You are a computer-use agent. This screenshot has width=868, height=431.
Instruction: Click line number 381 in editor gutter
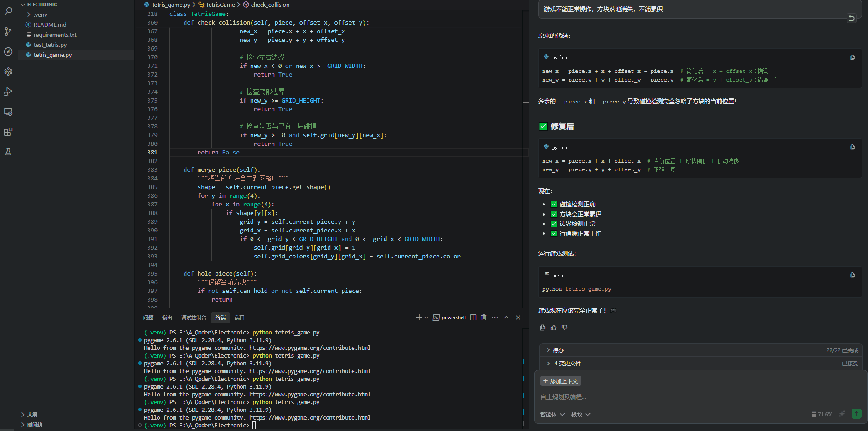[152, 153]
